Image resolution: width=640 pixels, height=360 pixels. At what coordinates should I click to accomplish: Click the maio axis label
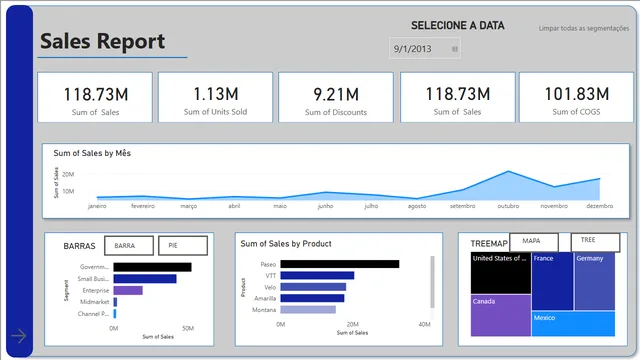click(x=280, y=206)
